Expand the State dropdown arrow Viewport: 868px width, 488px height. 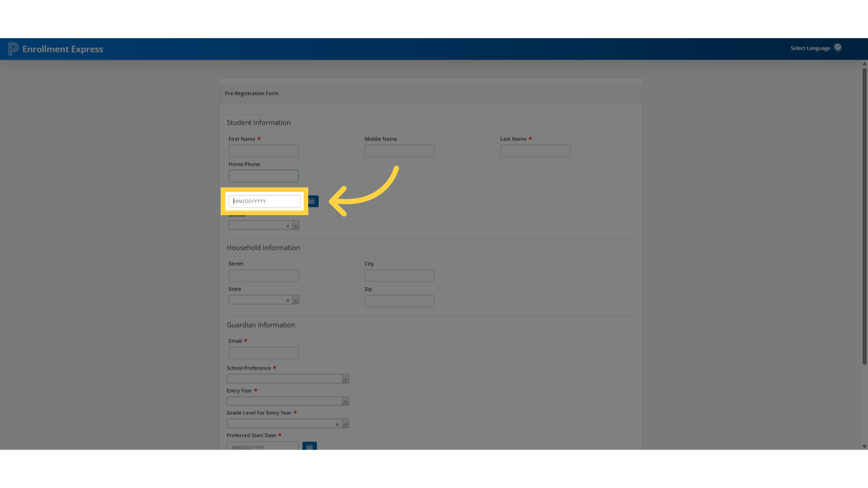296,300
